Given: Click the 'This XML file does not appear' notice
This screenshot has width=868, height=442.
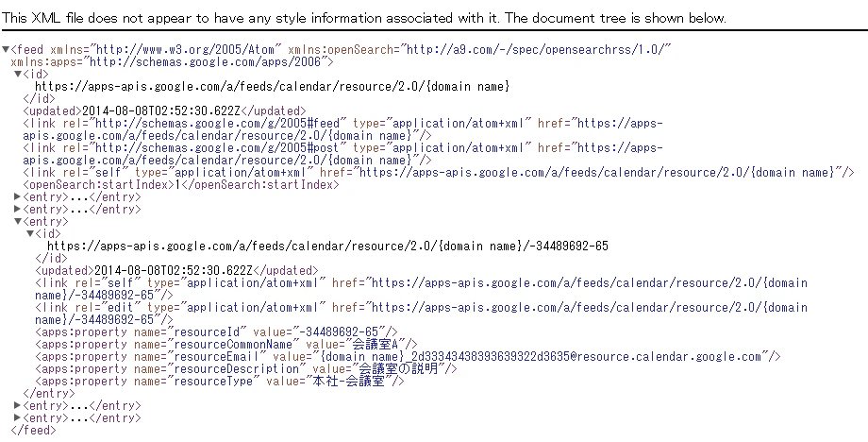Looking at the screenshot, I should point(363,18).
